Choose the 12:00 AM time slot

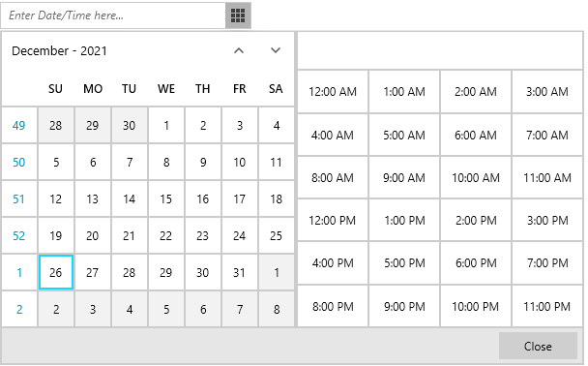coord(333,91)
